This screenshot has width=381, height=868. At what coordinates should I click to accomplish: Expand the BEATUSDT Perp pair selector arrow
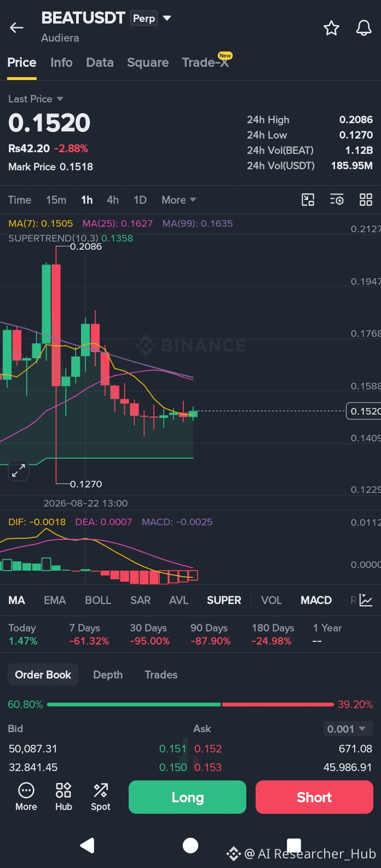pos(167,18)
